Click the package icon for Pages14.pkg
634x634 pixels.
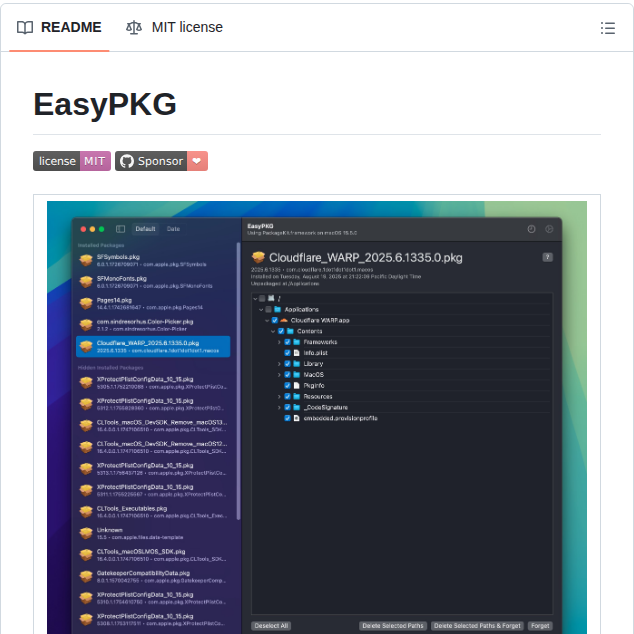click(x=86, y=303)
